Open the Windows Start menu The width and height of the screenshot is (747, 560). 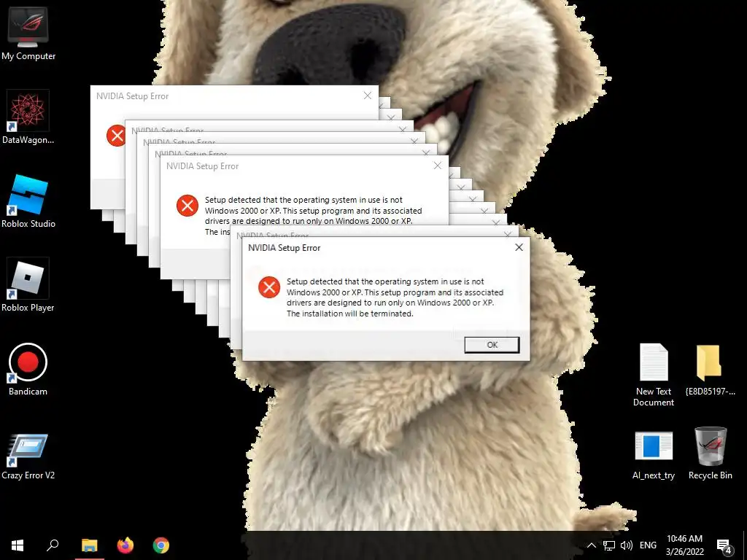tap(18, 545)
